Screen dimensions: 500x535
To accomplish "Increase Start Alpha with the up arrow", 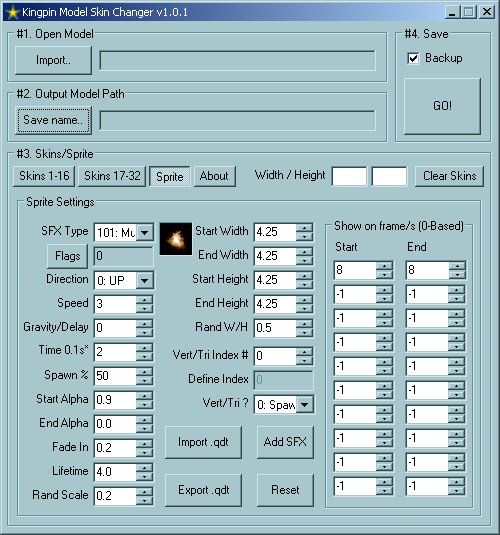I will pos(145,396).
